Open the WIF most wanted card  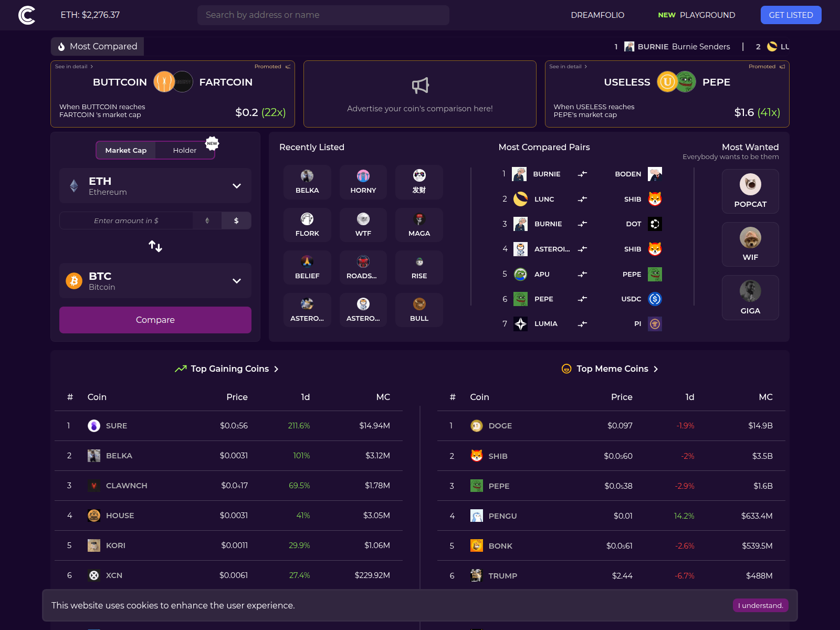click(750, 244)
